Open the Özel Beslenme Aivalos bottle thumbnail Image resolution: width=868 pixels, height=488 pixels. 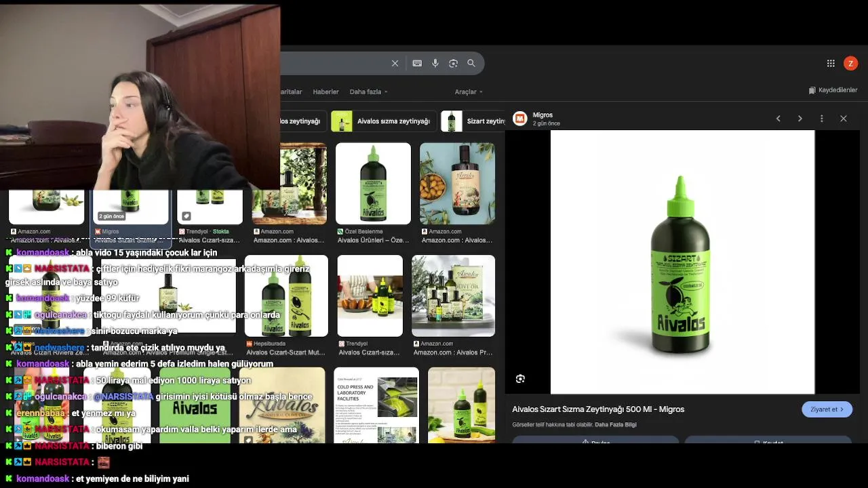pos(373,183)
